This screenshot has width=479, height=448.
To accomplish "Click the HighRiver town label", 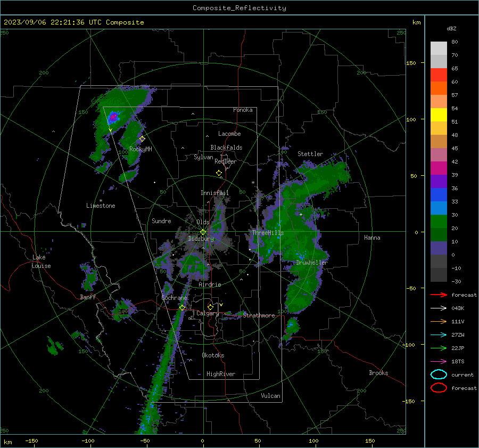I will (221, 374).
